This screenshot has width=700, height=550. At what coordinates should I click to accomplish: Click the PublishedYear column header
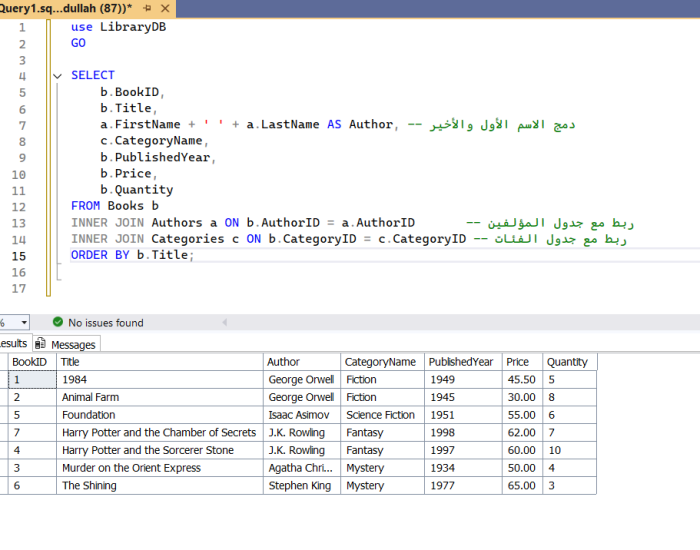[x=460, y=362]
